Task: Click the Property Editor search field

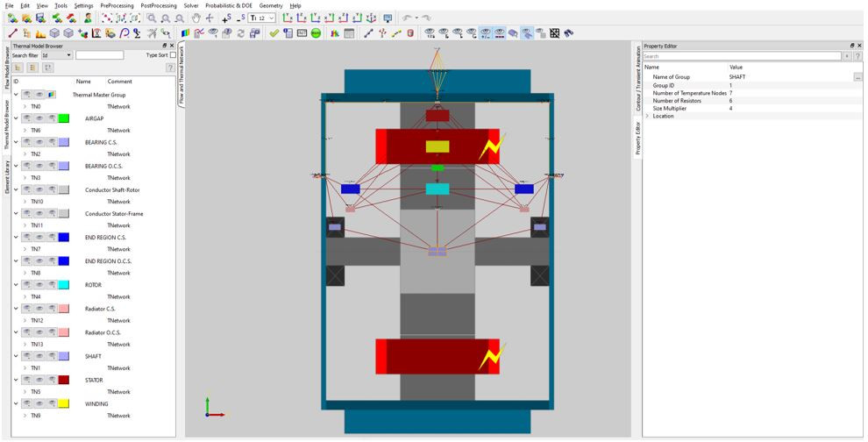Action: pos(742,56)
